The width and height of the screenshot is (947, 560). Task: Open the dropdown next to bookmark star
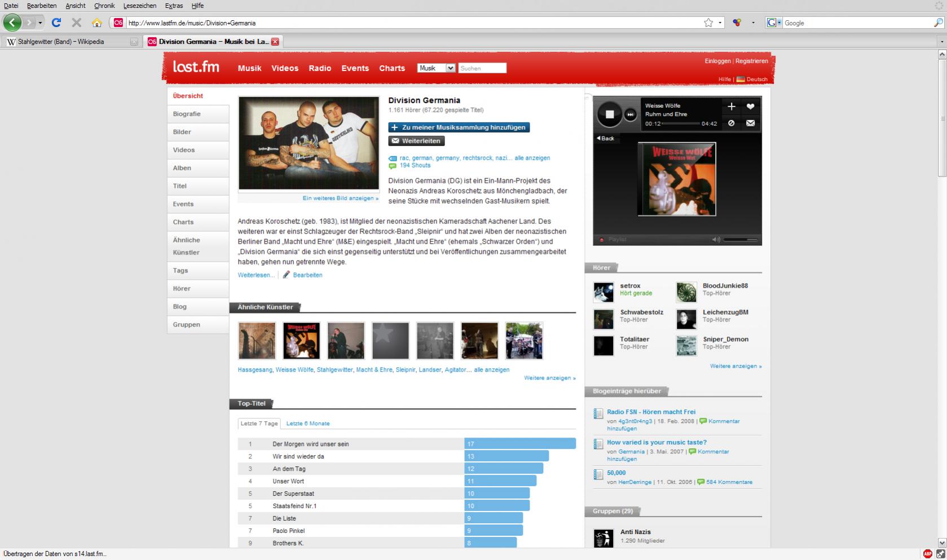[720, 23]
